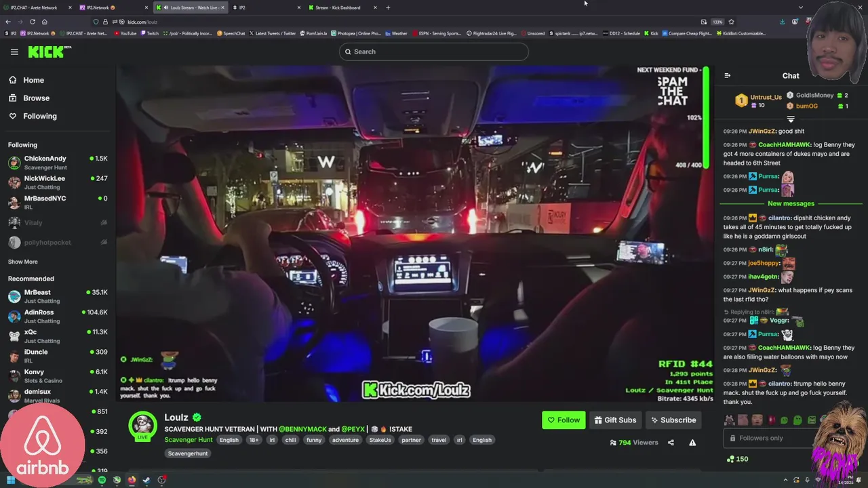This screenshot has height=488, width=868.
Task: Open demisux recommended channel
Action: pos(58,396)
